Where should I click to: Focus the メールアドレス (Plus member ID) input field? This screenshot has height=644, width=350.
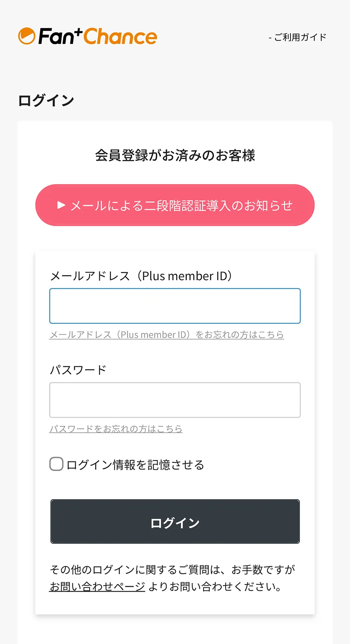175,306
